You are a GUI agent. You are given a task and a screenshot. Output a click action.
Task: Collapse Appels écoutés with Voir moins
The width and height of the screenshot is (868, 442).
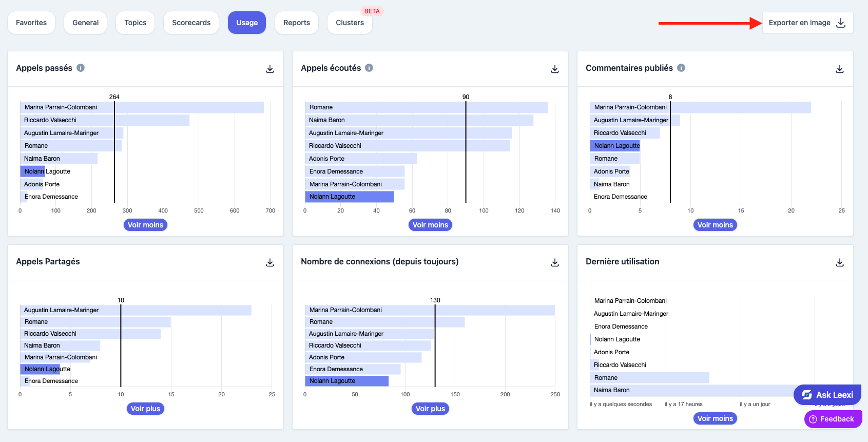click(430, 225)
